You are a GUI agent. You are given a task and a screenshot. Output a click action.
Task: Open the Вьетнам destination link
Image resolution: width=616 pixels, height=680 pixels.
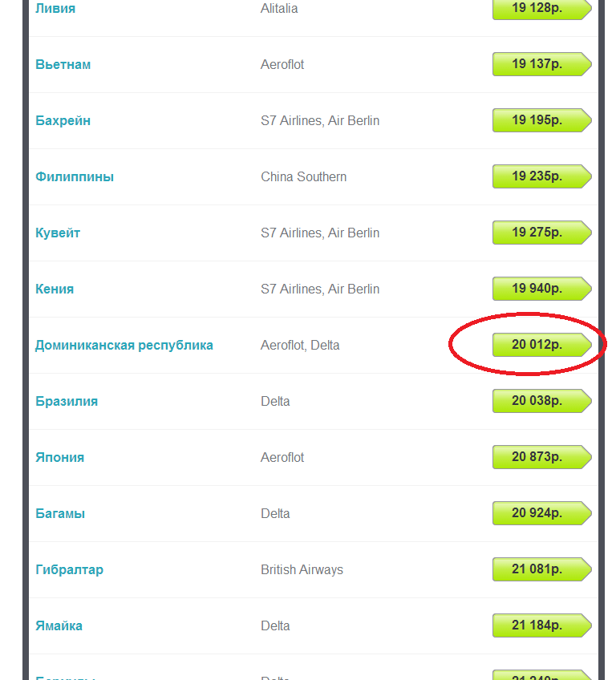tap(63, 65)
